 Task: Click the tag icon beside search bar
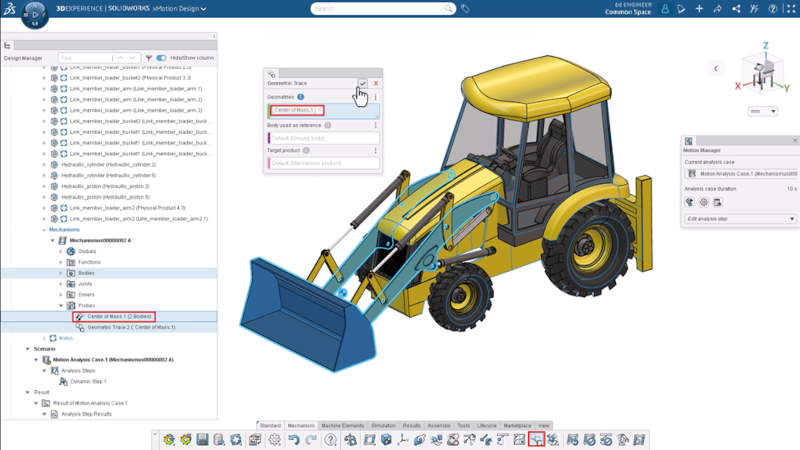coord(465,9)
